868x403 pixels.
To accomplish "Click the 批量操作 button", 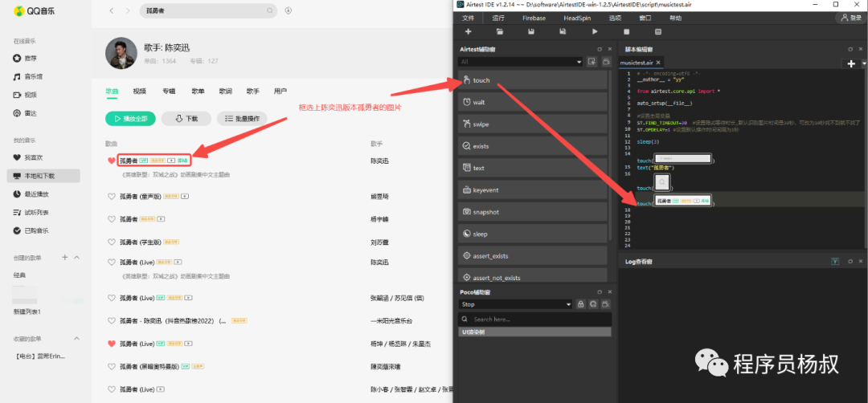I will pos(243,118).
